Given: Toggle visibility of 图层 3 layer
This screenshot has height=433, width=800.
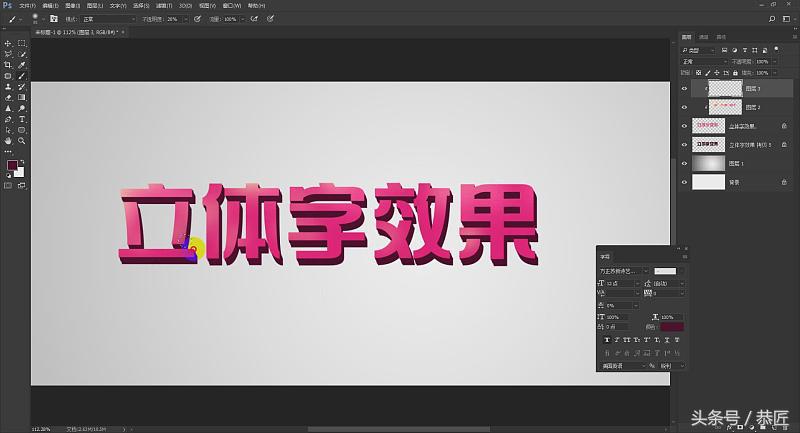Looking at the screenshot, I should click(x=685, y=89).
